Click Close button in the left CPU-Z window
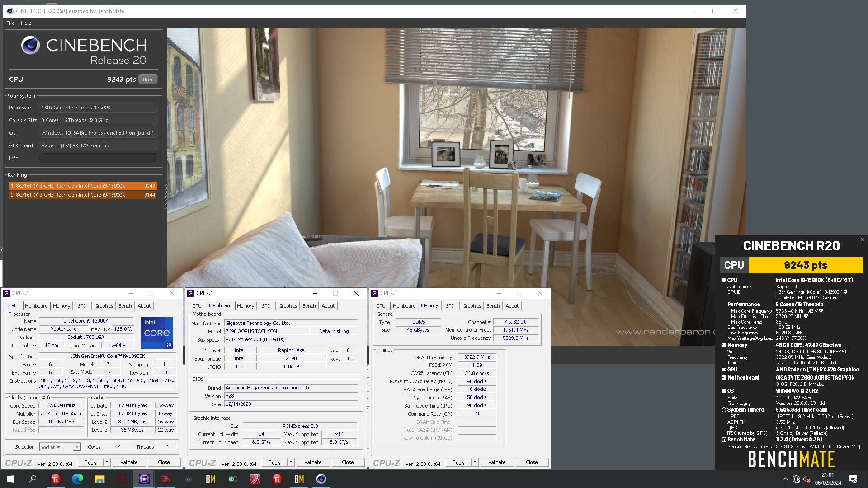The height and width of the screenshot is (488, 868). point(164,462)
